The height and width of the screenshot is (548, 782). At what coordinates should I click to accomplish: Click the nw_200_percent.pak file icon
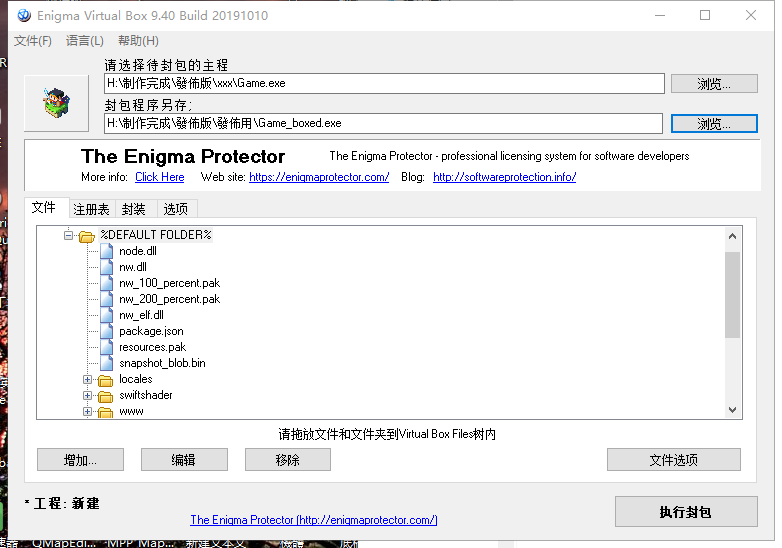tap(106, 299)
